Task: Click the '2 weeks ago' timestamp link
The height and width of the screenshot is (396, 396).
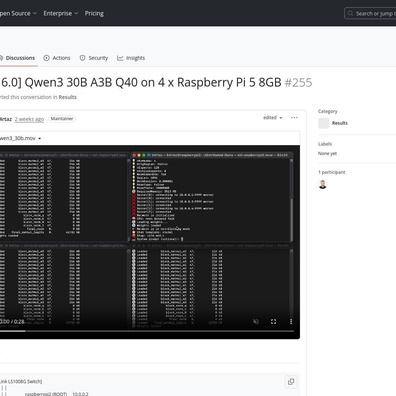Action: [x=29, y=119]
